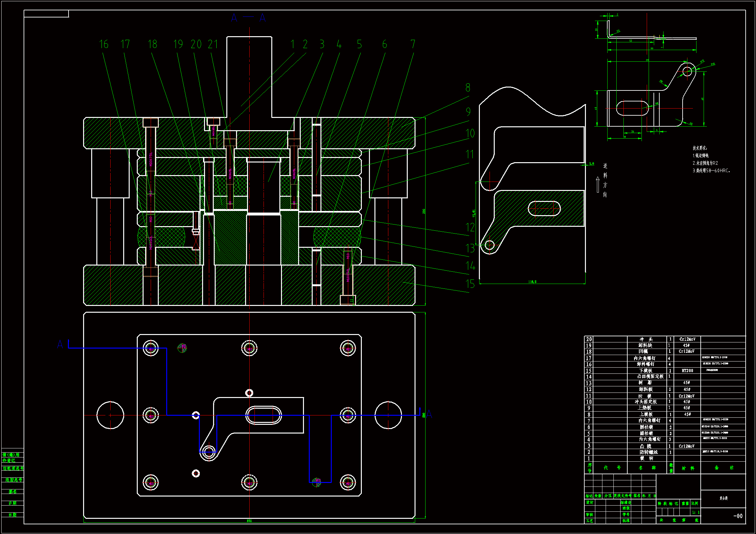Click the bottom-right M10 screw symbol in plan

pos(348,483)
